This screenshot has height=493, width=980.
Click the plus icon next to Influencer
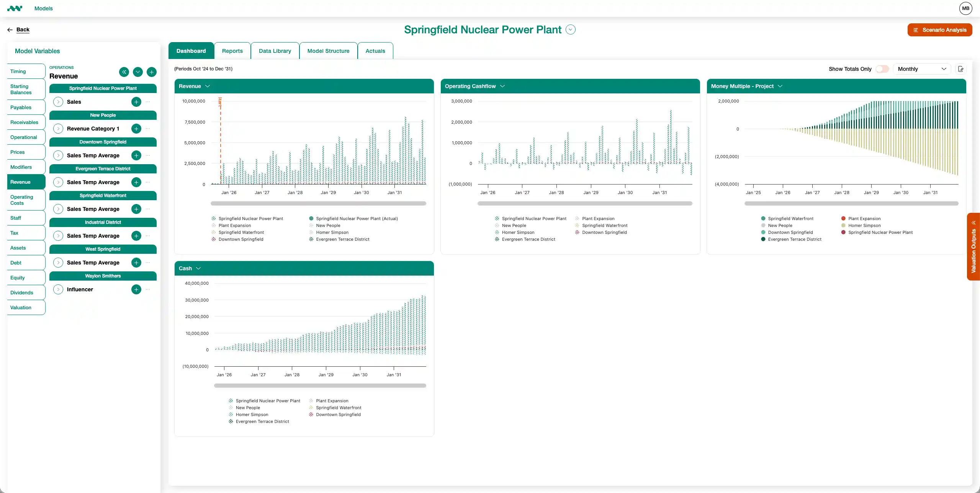click(136, 289)
